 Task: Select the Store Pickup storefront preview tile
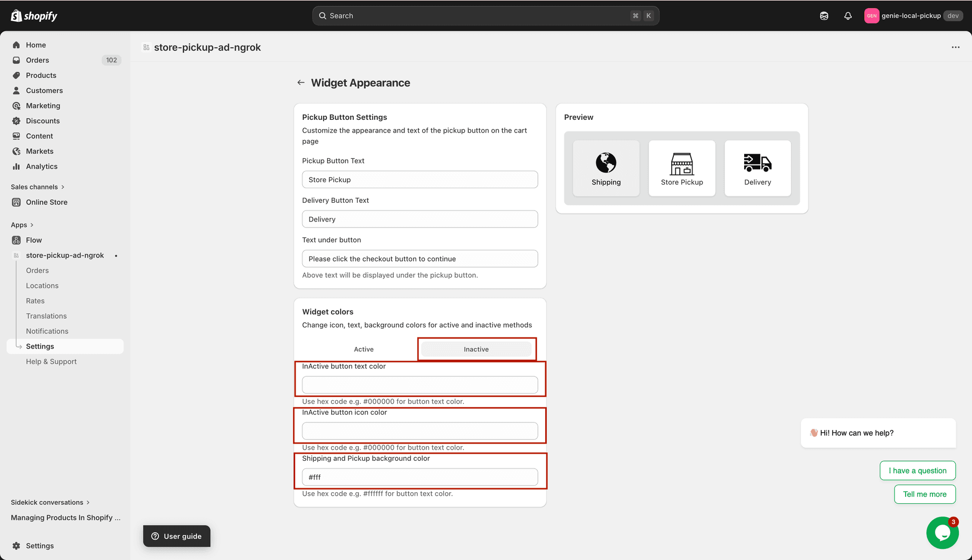681,168
